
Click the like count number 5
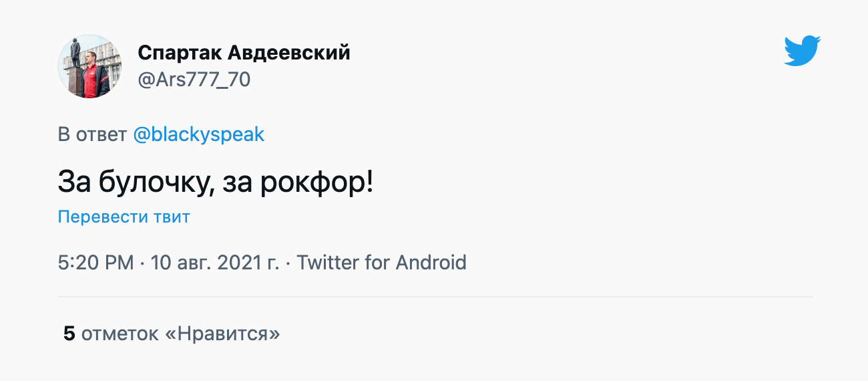coord(69,334)
